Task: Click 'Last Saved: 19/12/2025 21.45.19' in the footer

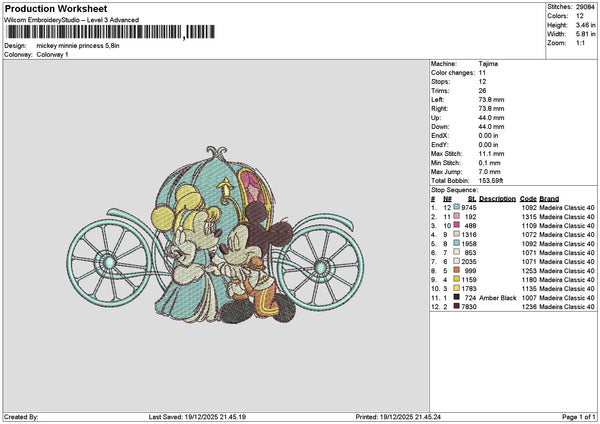Action: tap(197, 417)
